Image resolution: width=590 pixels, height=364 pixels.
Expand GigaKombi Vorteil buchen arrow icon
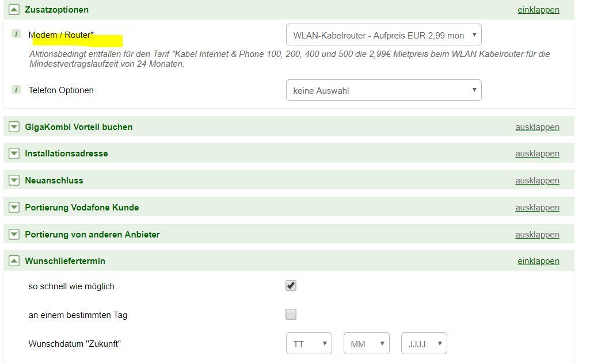[14, 127]
